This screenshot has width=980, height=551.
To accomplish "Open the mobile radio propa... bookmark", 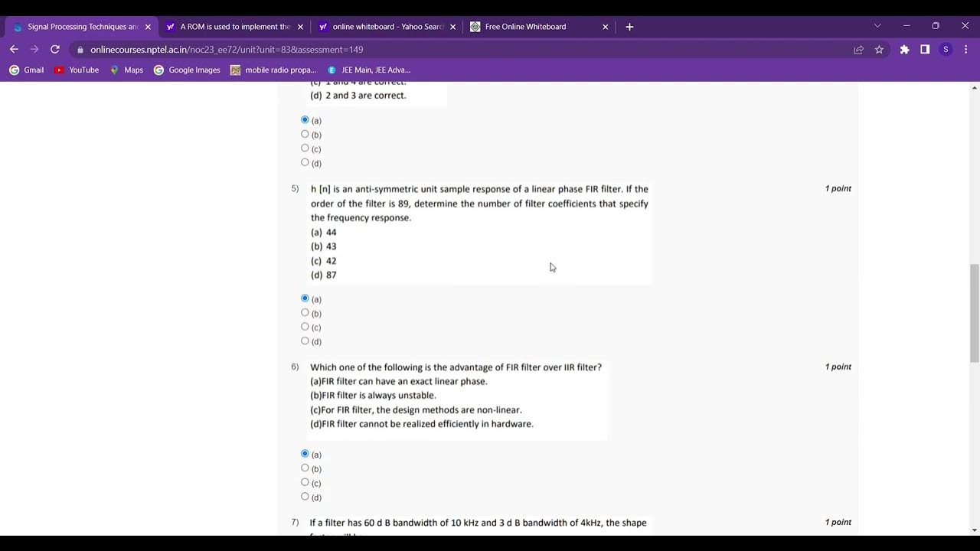I will (x=273, y=70).
